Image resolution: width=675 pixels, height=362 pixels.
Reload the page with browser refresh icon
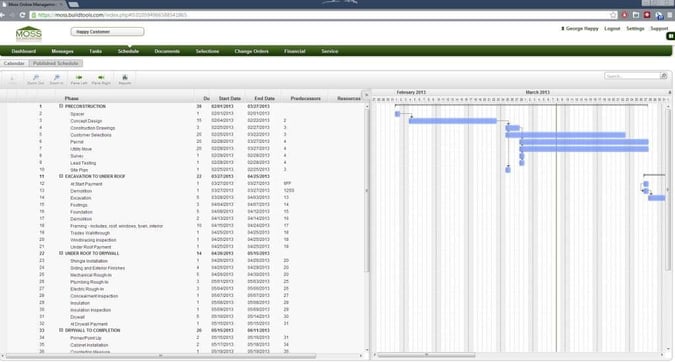click(22, 15)
